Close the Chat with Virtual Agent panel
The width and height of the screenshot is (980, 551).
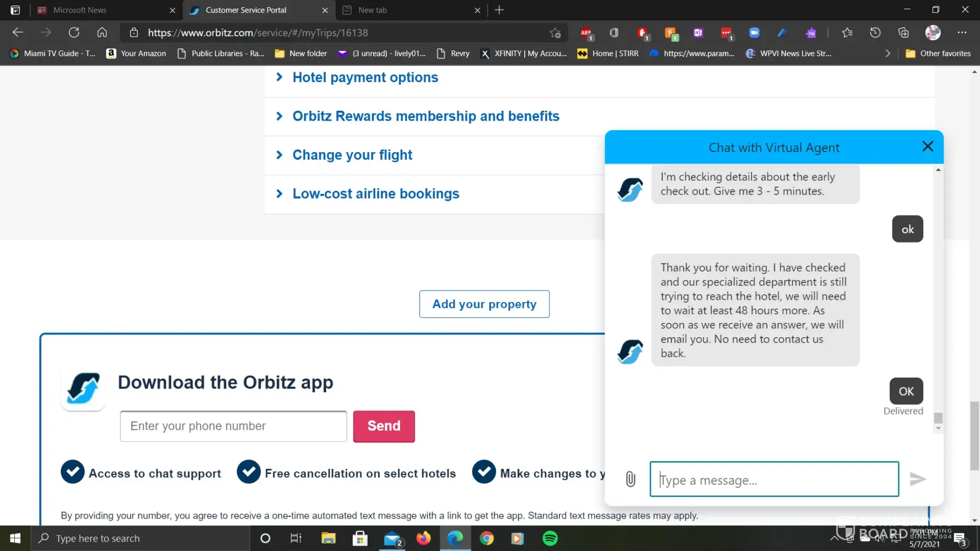(928, 147)
